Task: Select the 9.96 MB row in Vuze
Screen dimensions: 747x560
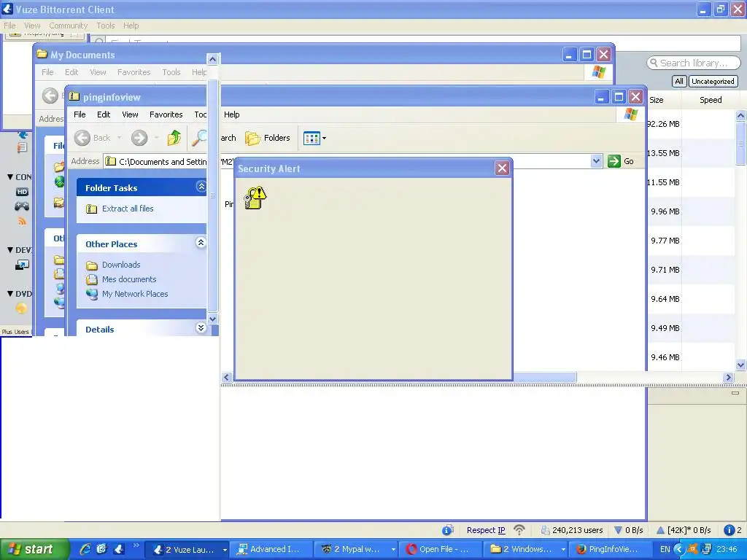Action: (x=691, y=211)
